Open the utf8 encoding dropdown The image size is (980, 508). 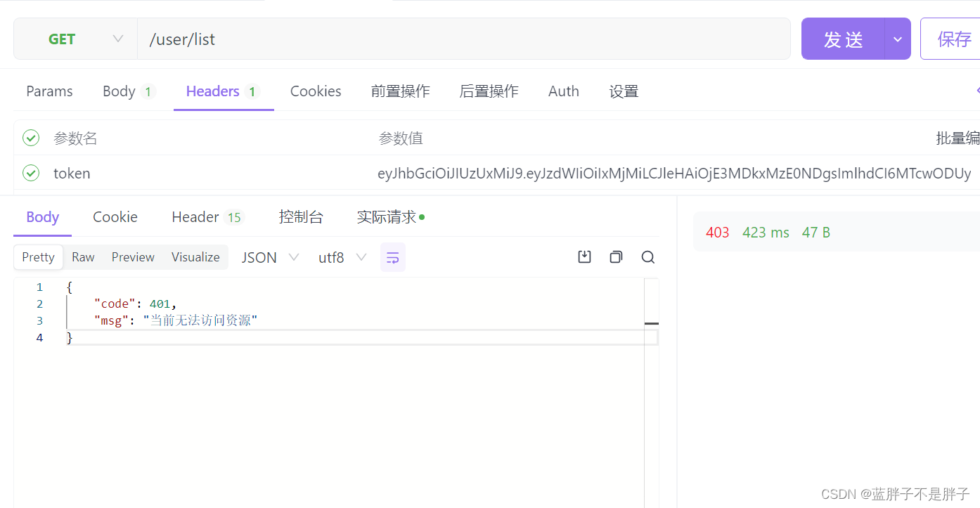[342, 257]
